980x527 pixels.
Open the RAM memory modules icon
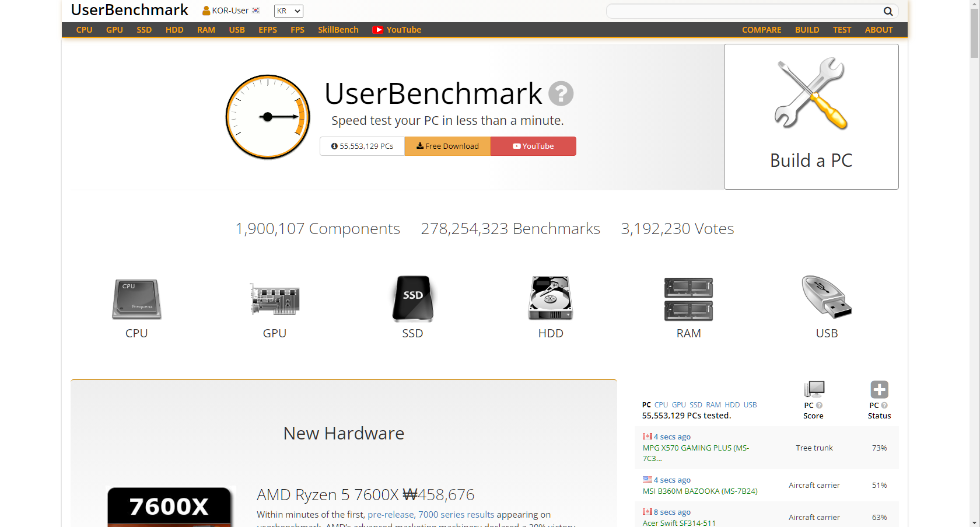688,299
